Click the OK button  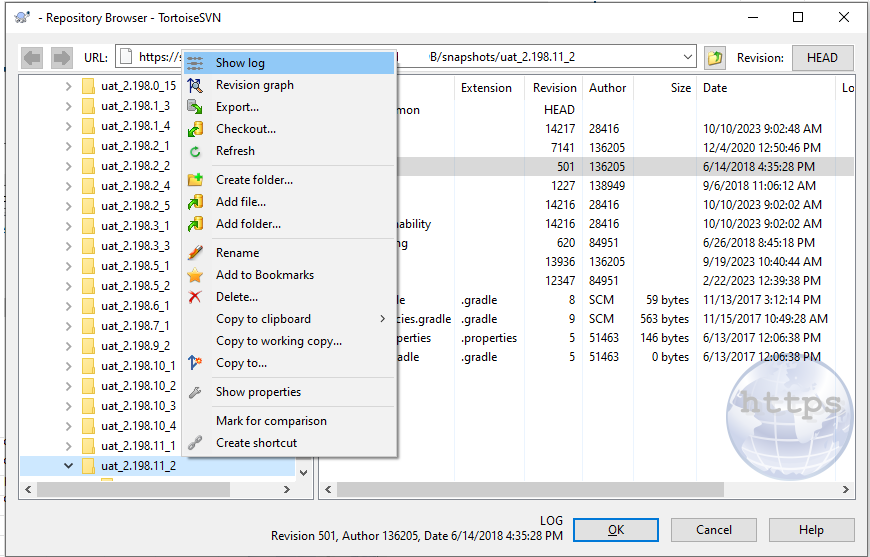616,530
